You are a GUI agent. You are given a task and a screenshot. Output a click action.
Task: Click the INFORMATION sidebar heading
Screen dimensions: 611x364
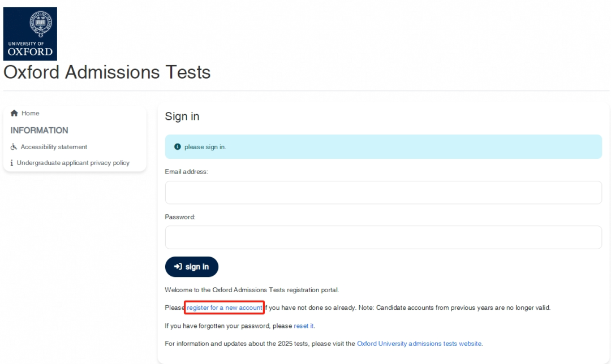click(40, 131)
